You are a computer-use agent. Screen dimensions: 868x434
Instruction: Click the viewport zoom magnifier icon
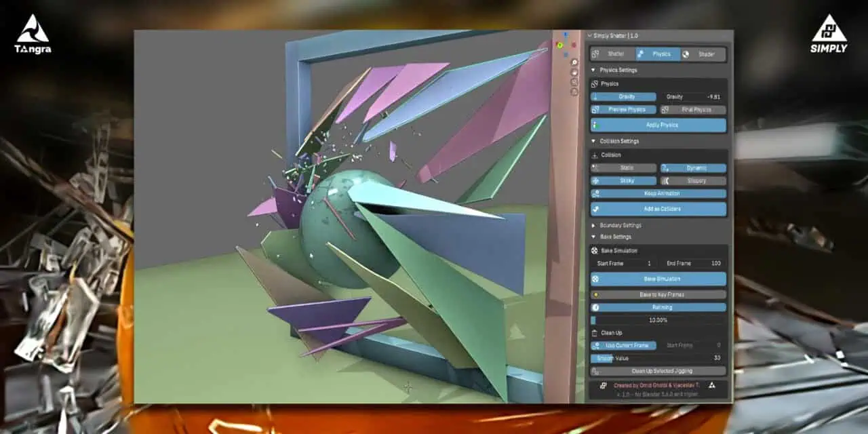pos(574,62)
